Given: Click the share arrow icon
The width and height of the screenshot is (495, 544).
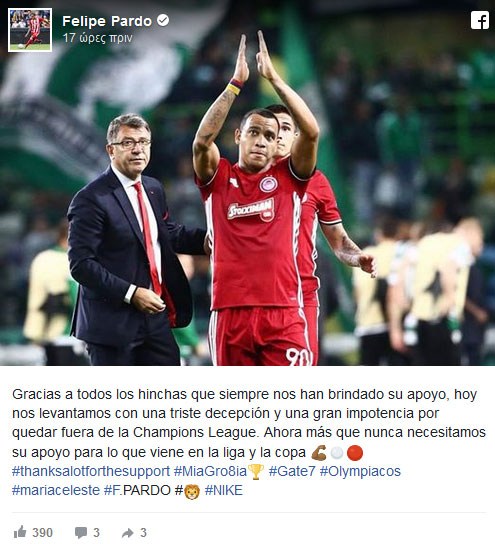Looking at the screenshot, I should coord(128,533).
